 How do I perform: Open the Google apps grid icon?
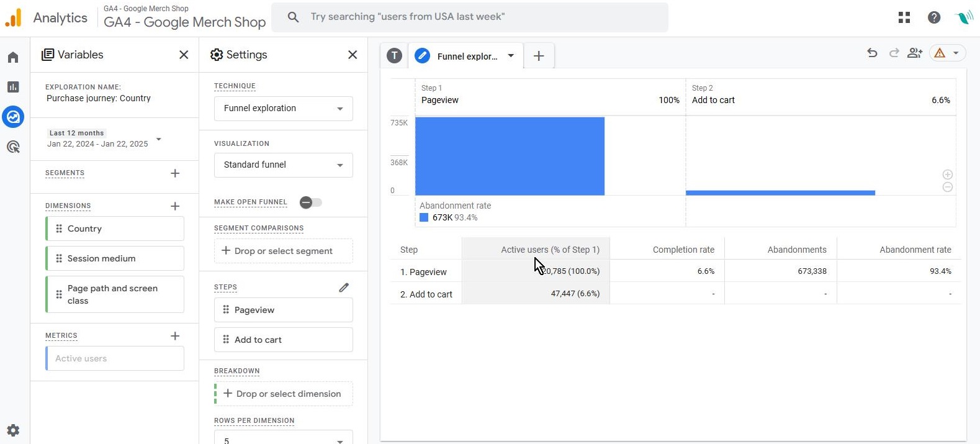[x=904, y=17]
